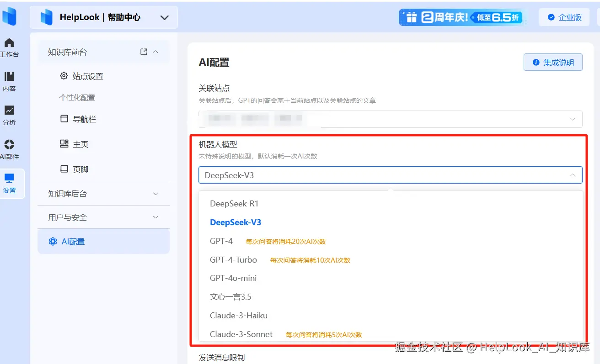This screenshot has height=364, width=600.
Task: Click the 企业版 button
Action: (564, 17)
